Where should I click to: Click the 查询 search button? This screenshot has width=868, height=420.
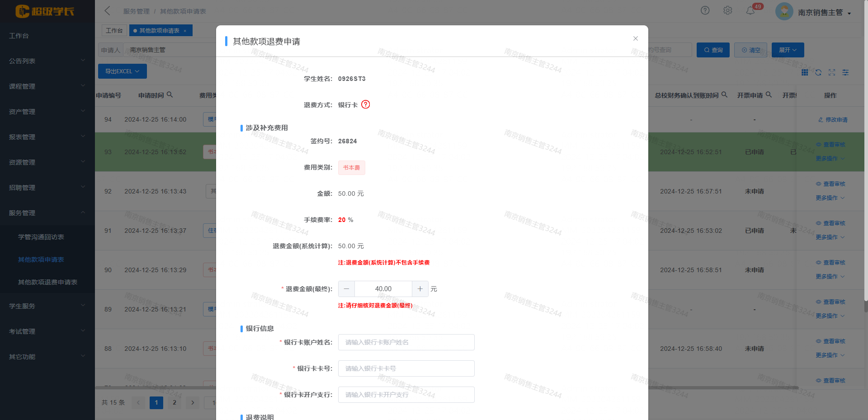tap(713, 50)
